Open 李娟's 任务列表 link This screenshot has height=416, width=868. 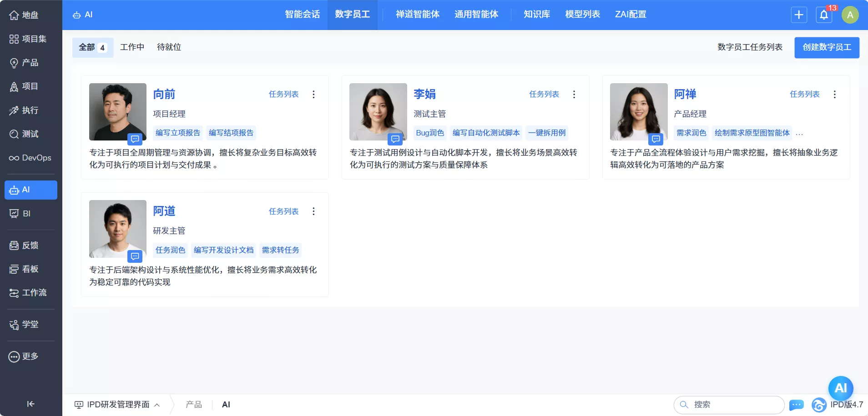coord(544,94)
